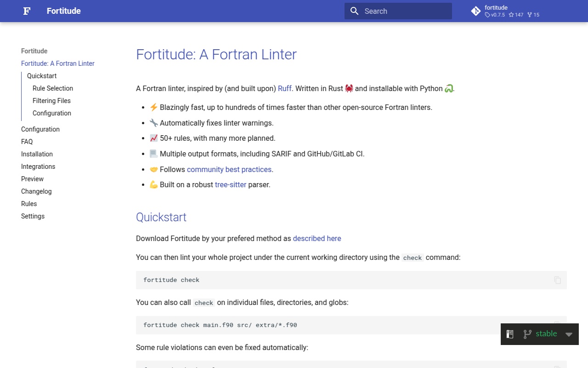588x368 pixels.
Task: Click the branch icon beside stable
Action: pos(527,334)
